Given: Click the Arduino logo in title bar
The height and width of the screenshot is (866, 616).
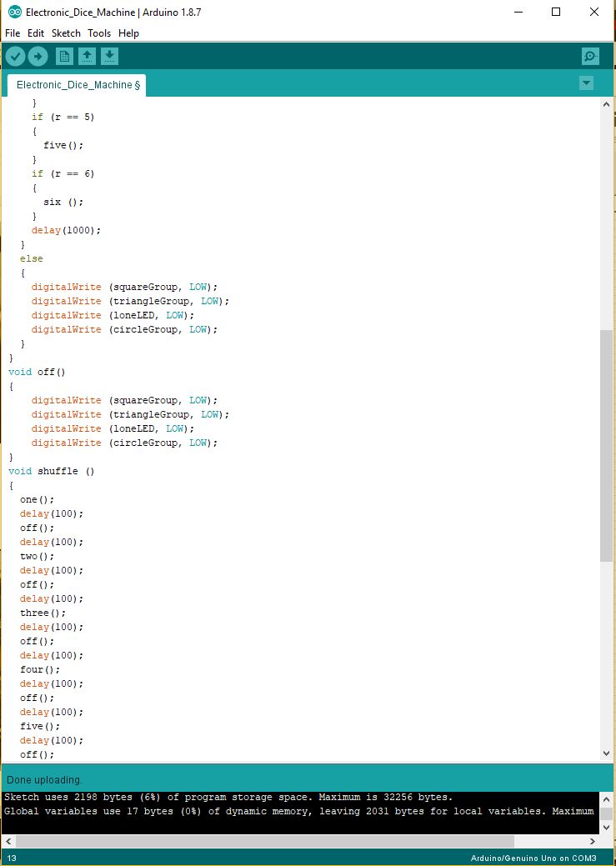Looking at the screenshot, I should 14,12.
